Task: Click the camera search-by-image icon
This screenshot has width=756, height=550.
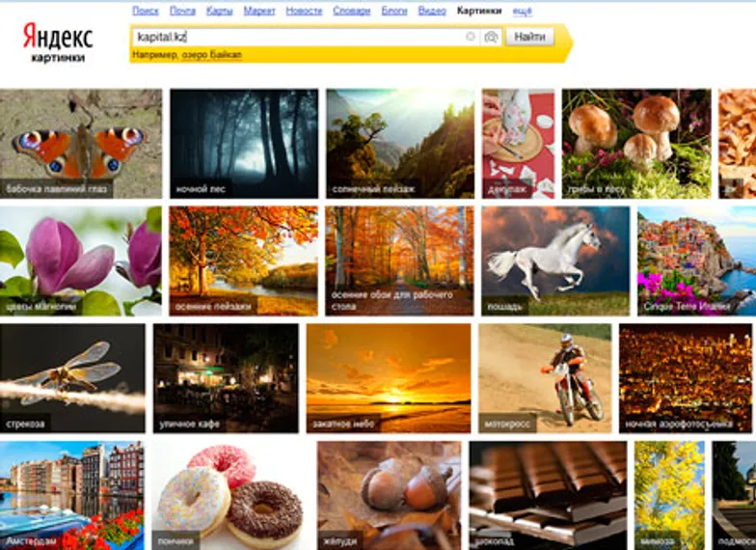Action: click(491, 37)
